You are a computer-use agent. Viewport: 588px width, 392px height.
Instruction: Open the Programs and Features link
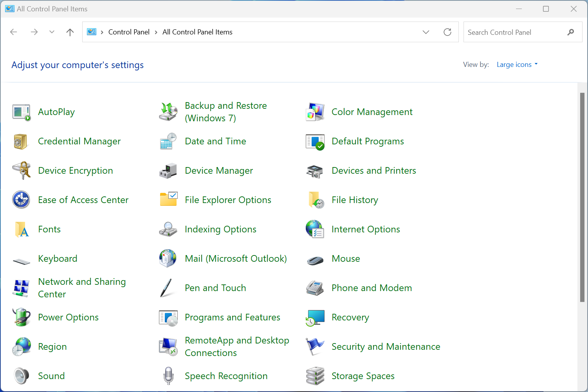click(x=233, y=318)
